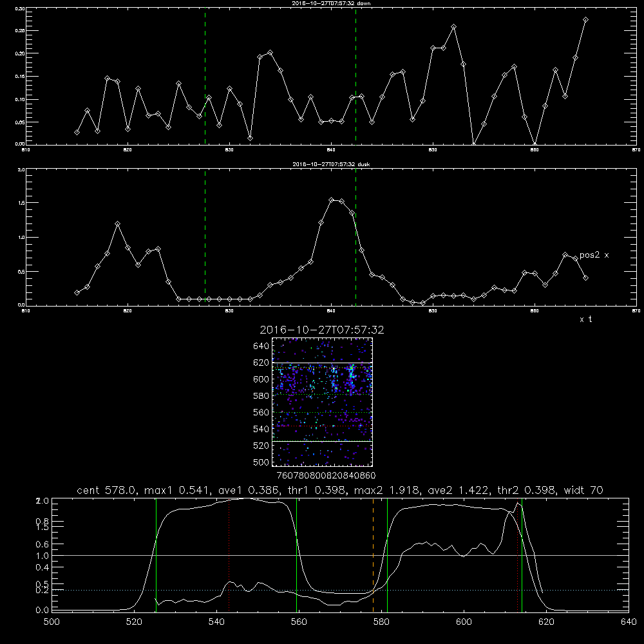Click the y-axis label 540 beside spectrogram image
Viewport: 644px width, 644px height.
point(261,429)
